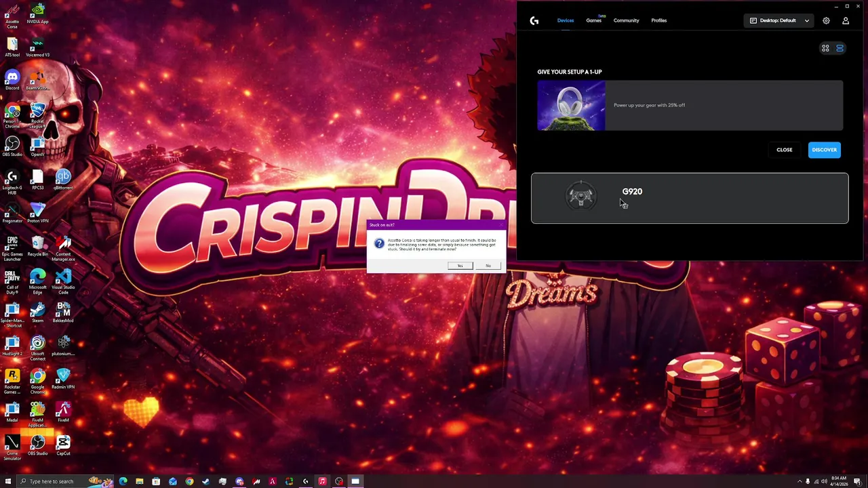Switch to the Games tab
This screenshot has width=868, height=488.
(593, 20)
